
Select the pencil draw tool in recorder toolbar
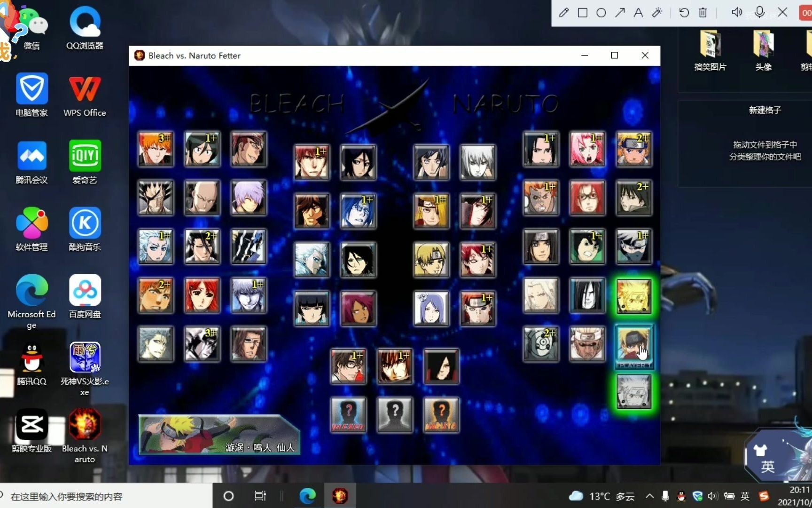point(564,13)
